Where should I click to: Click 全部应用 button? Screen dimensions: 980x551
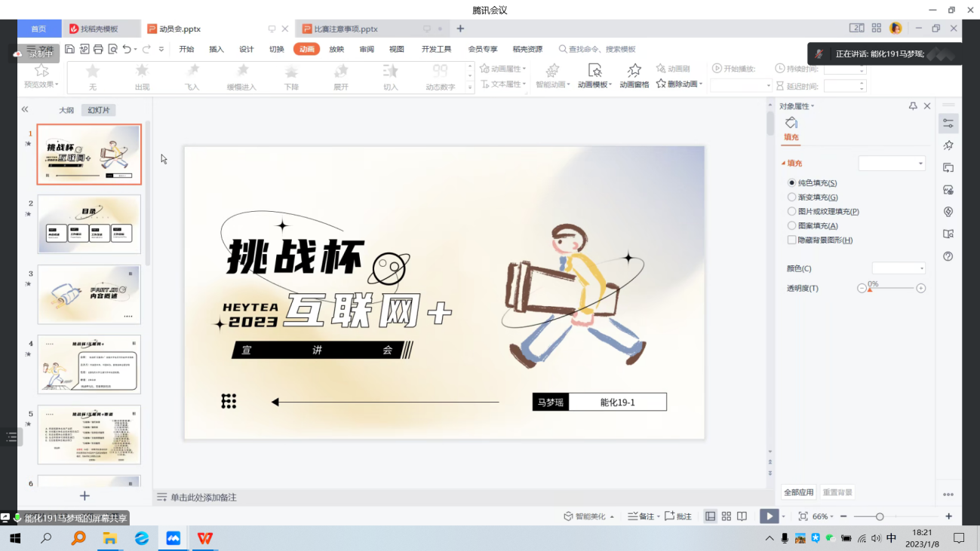pyautogui.click(x=798, y=492)
